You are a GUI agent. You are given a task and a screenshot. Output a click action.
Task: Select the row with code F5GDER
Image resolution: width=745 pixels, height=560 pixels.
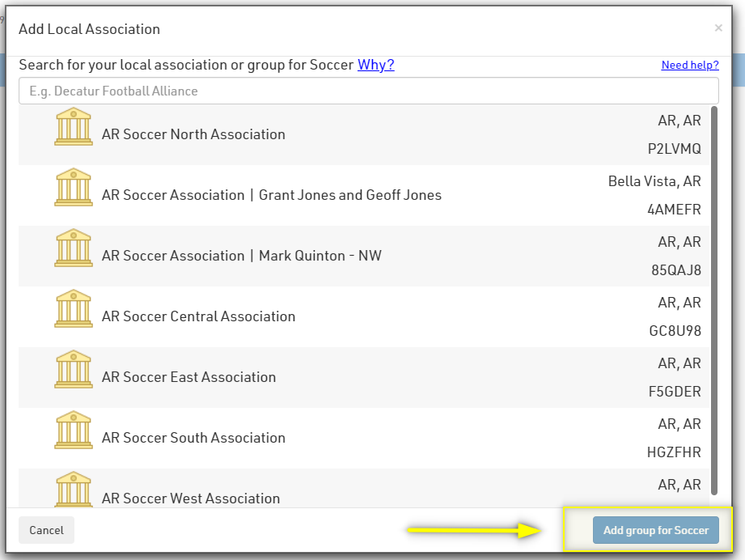675,392
